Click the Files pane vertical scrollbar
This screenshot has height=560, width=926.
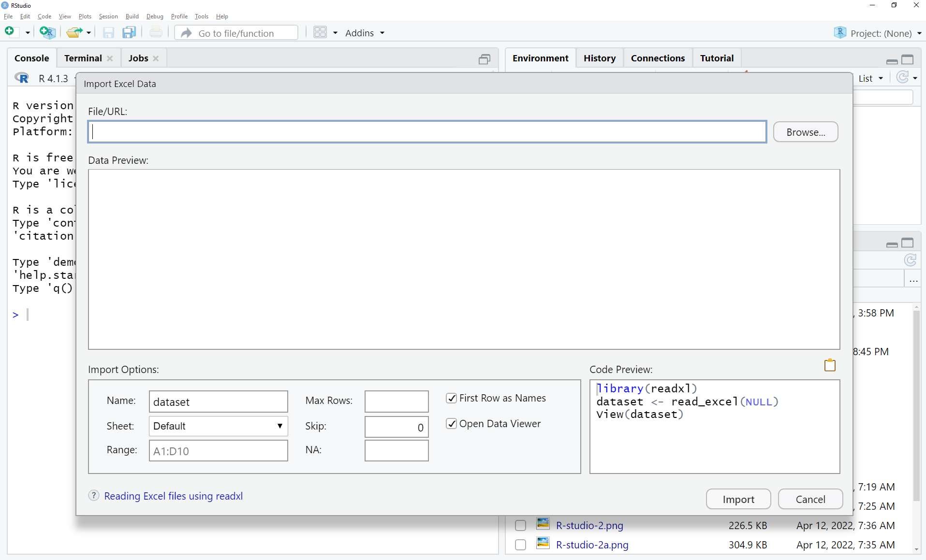(916, 406)
